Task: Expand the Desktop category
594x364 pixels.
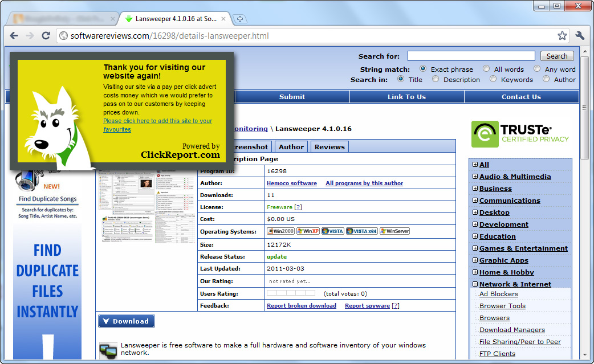Action: click(475, 212)
